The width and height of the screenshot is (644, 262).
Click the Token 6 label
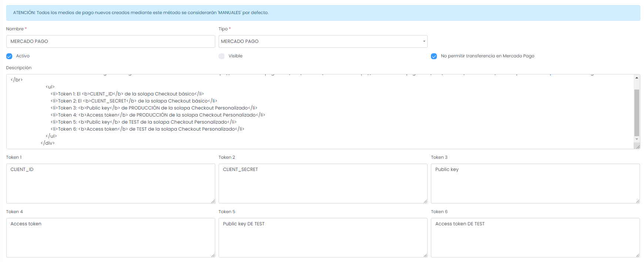[439, 212]
